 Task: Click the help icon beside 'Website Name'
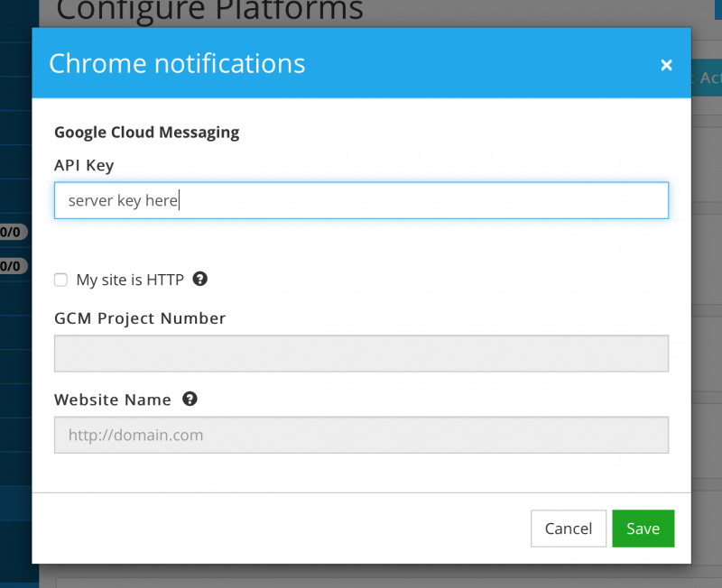pyautogui.click(x=190, y=399)
